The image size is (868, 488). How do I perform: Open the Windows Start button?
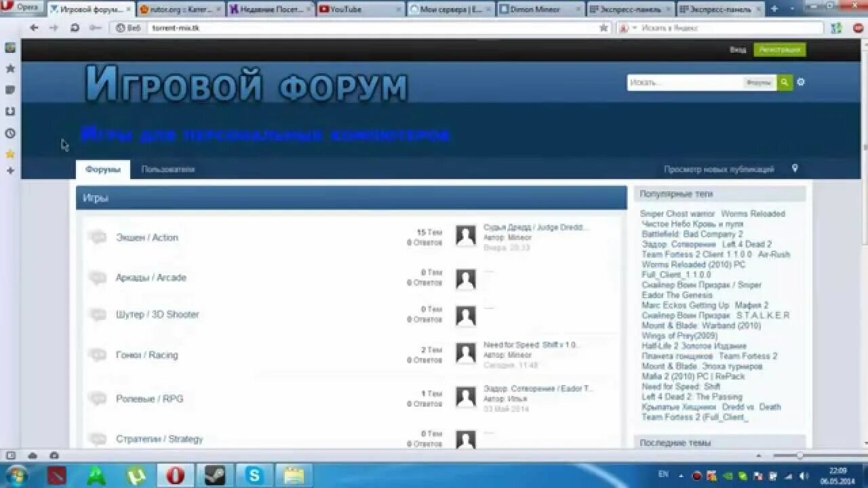pyautogui.click(x=16, y=475)
